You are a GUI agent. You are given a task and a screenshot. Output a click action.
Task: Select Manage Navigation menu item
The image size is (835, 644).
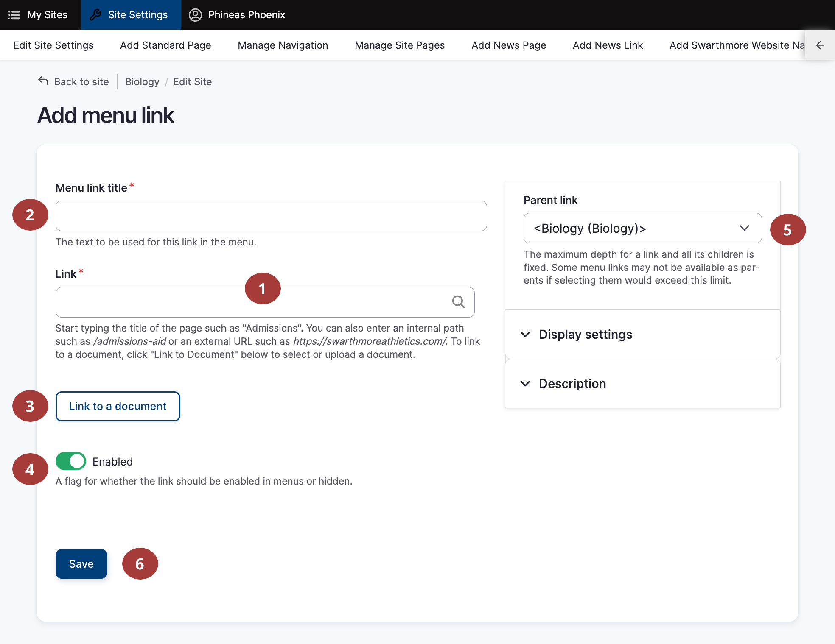[x=283, y=45]
